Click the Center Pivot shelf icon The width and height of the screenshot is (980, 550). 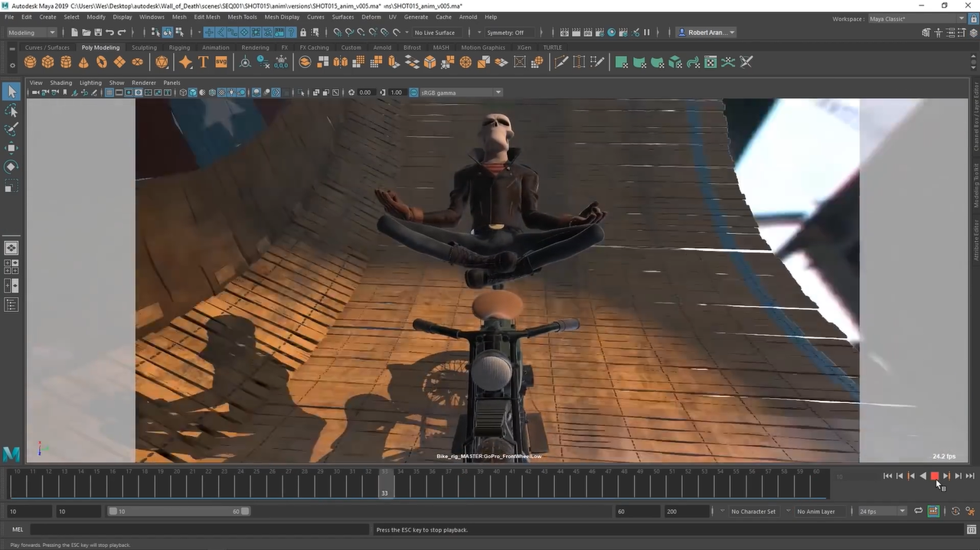245,62
